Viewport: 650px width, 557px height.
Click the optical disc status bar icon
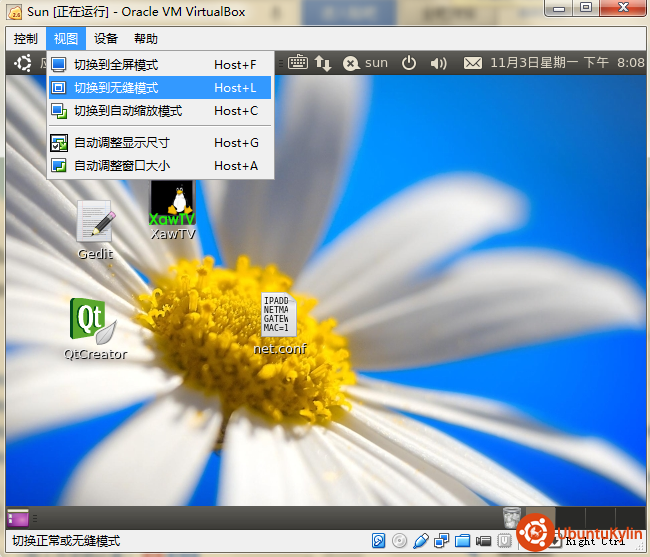[x=400, y=541]
